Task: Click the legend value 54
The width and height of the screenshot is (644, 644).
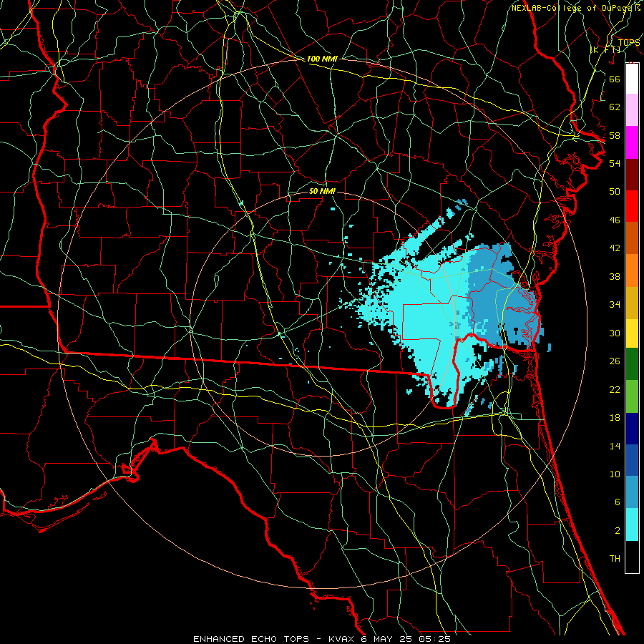Action: [615, 163]
